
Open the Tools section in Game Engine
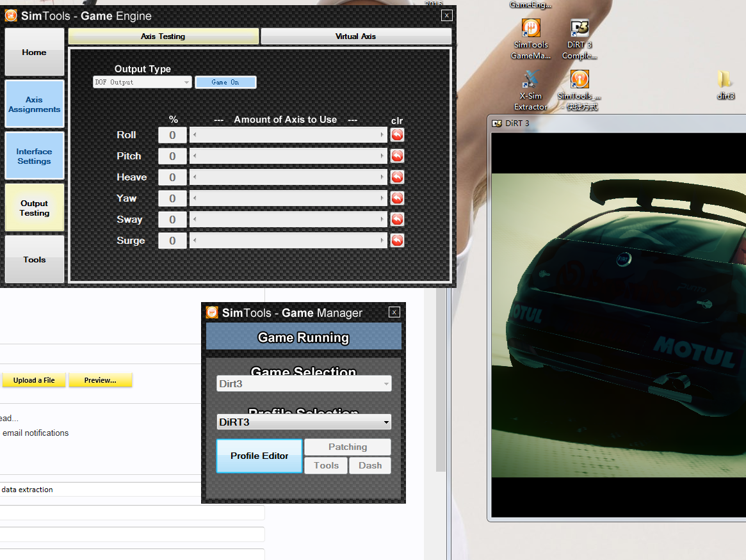click(x=34, y=260)
